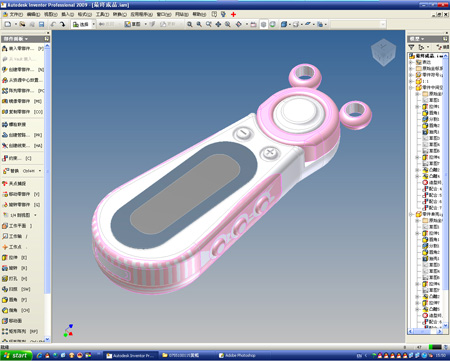Toggle the perspective camera view button
The width and height of the screenshot is (450, 361).
(273, 24)
